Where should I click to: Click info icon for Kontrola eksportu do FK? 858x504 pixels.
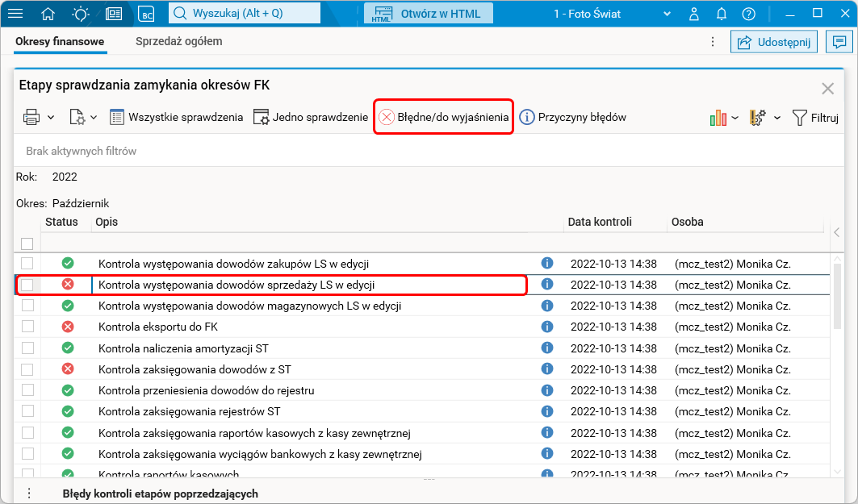point(546,327)
